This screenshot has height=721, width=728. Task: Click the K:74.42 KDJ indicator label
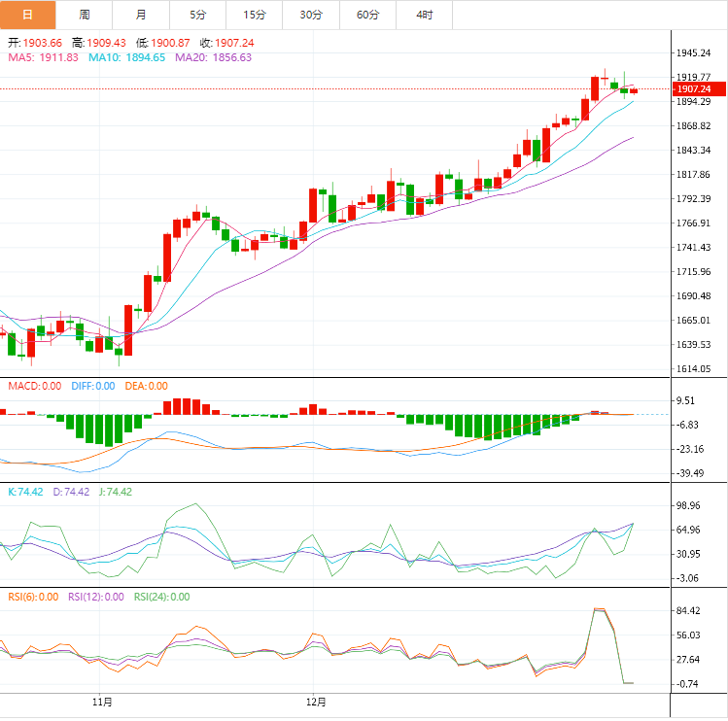pos(25,492)
